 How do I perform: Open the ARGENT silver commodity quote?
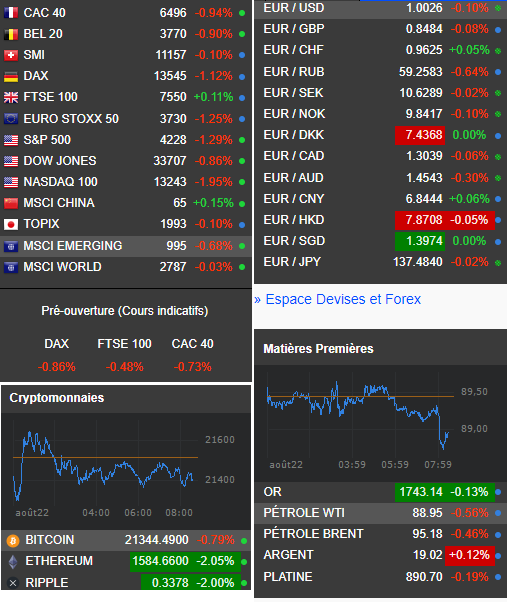pos(289,555)
